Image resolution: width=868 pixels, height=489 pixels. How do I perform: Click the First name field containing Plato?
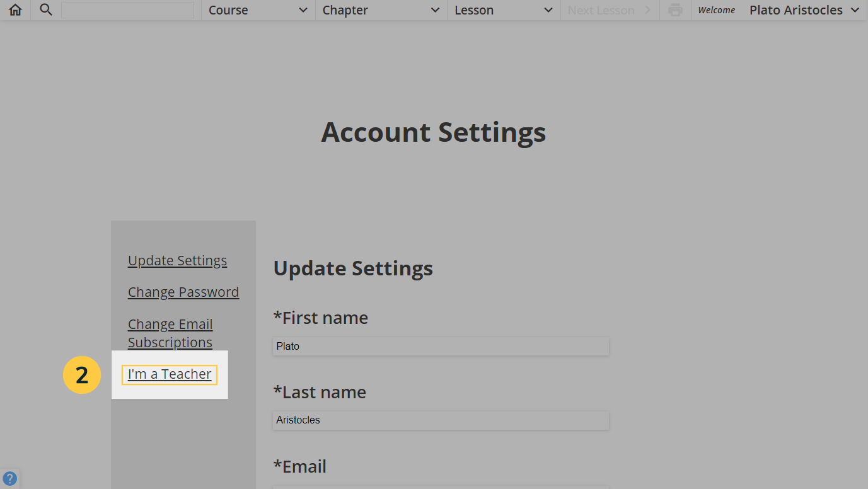click(x=441, y=346)
